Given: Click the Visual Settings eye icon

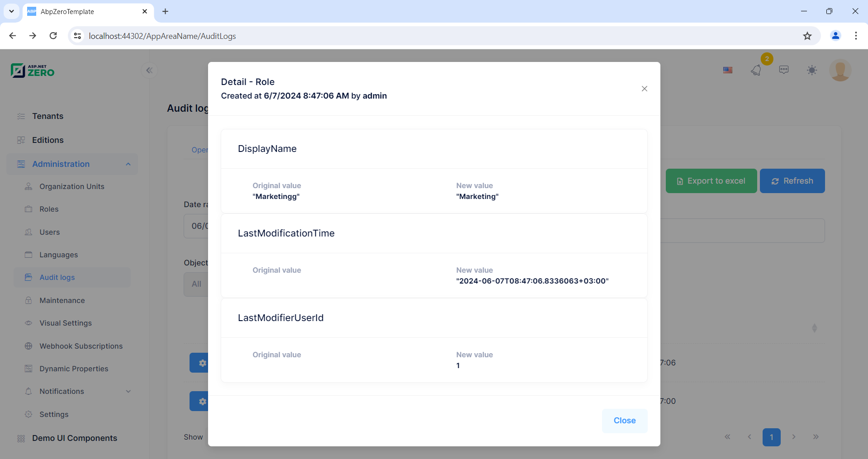Looking at the screenshot, I should tap(28, 323).
